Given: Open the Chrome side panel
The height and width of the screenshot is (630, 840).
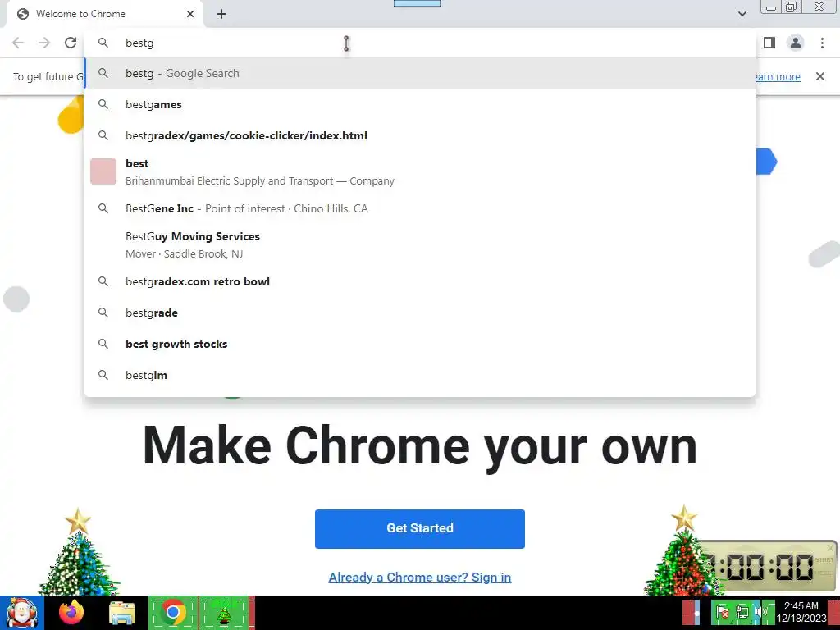Looking at the screenshot, I should (x=769, y=43).
